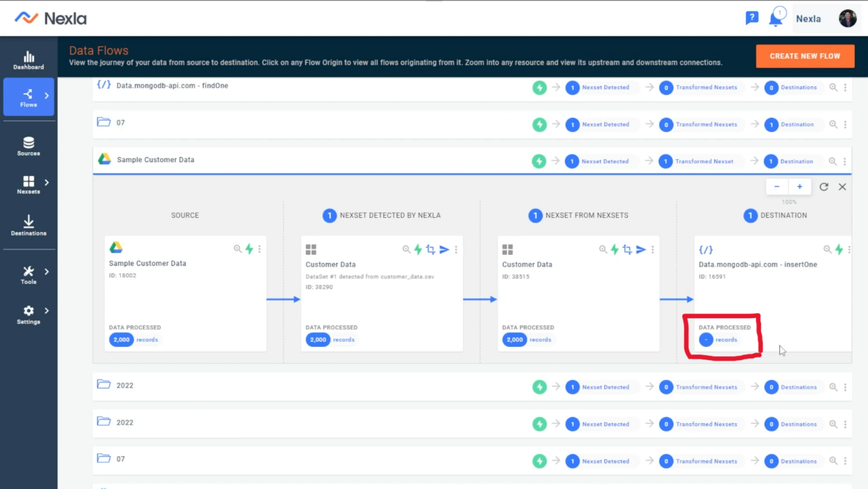Open the Sources section in the sidebar
This screenshot has width=868, height=489.
point(29,146)
